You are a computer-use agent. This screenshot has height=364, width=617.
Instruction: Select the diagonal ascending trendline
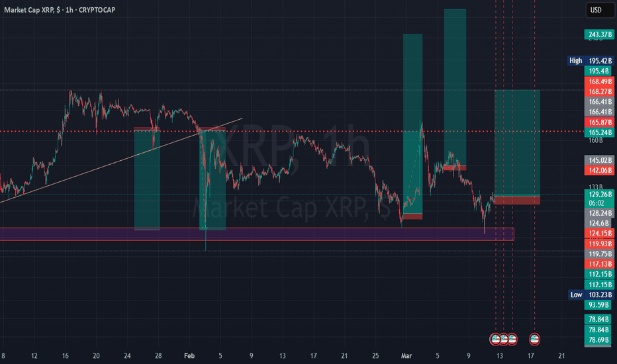pos(121,160)
